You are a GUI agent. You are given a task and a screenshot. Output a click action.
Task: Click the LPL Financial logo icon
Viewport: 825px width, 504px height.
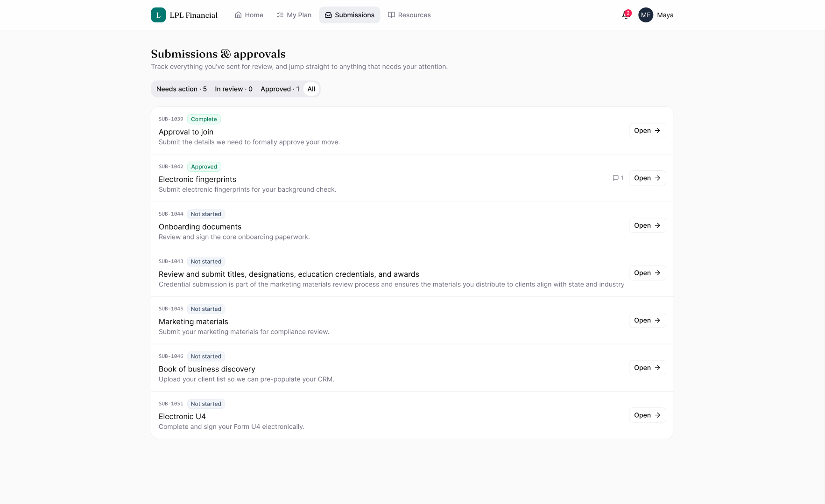pyautogui.click(x=158, y=15)
